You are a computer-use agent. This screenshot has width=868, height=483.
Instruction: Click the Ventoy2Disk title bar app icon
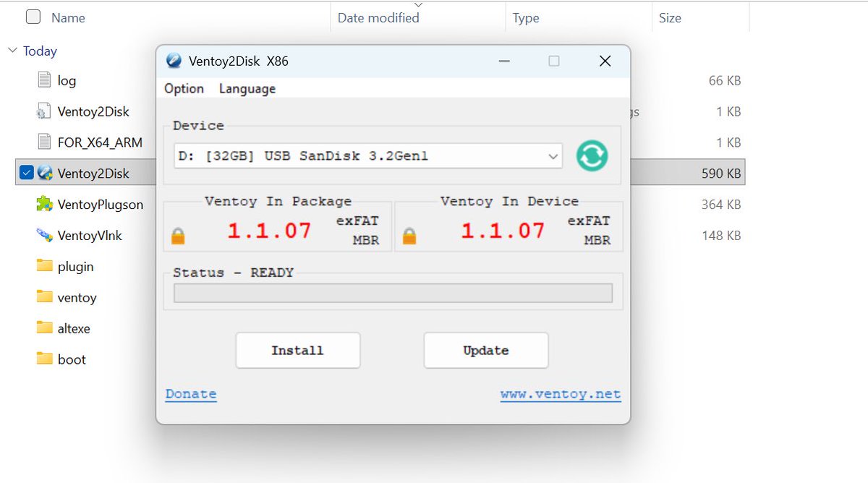174,61
